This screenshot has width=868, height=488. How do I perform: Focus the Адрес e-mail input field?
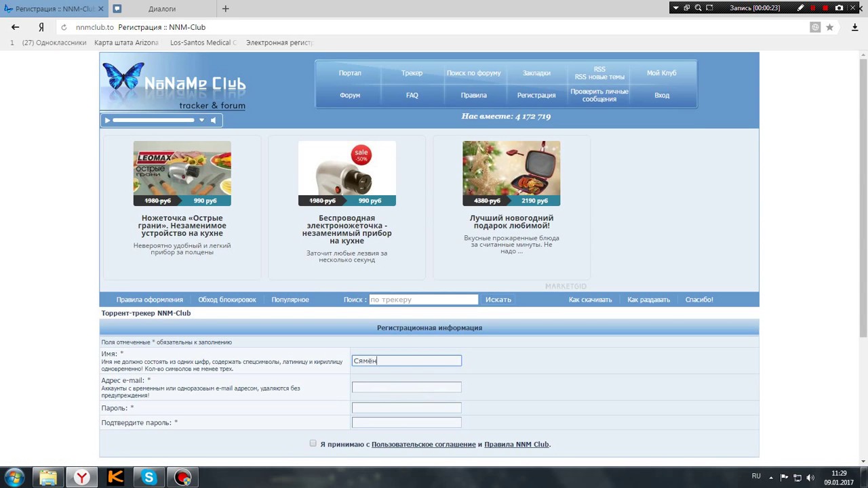[406, 387]
